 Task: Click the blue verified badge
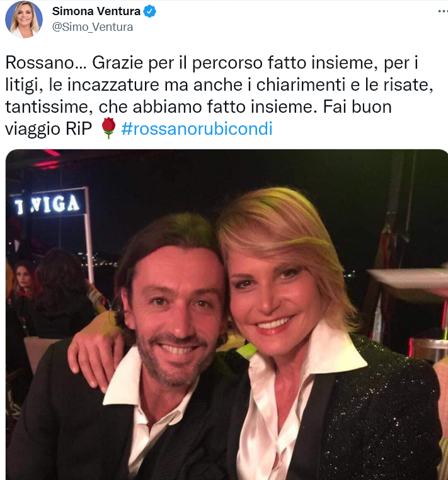150,11
